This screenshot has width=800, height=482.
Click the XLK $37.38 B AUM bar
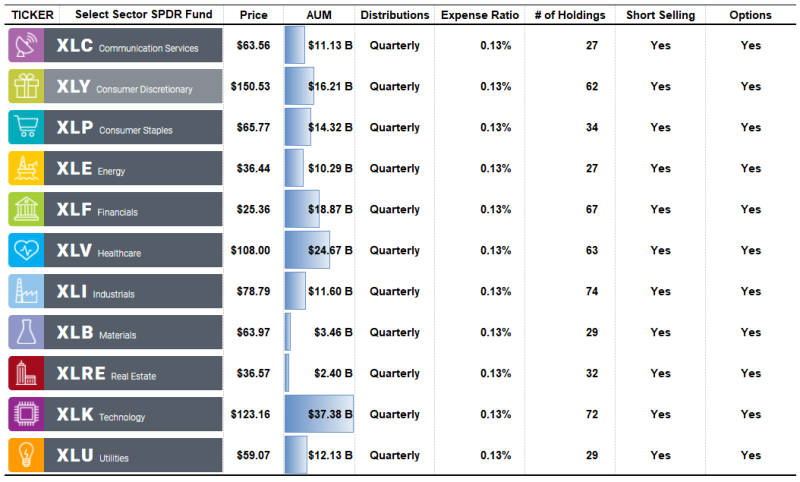[319, 415]
